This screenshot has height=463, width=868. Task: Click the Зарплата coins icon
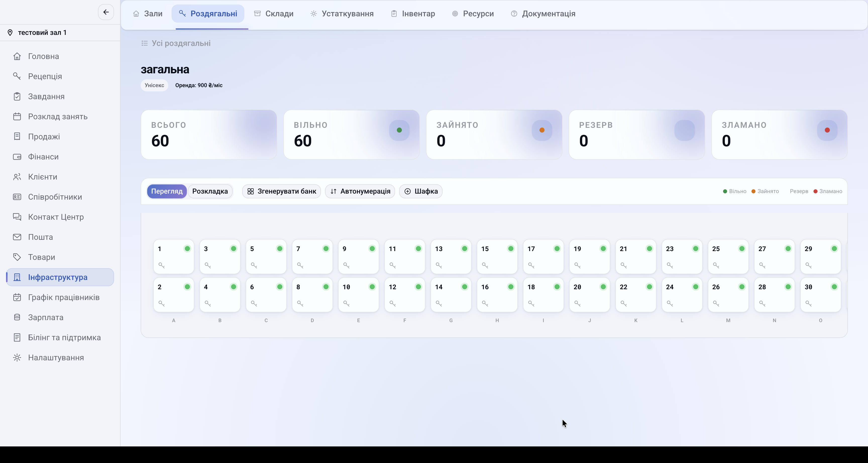click(x=17, y=317)
